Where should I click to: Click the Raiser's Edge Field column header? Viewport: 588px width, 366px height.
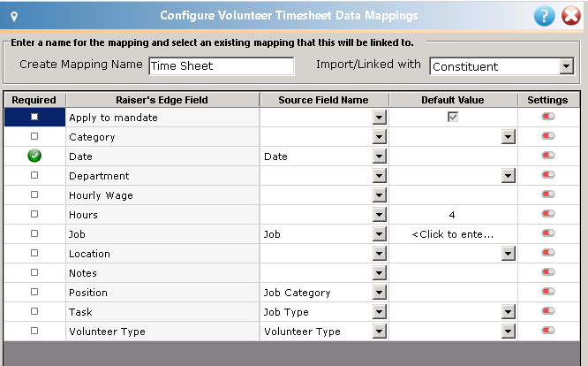pos(162,100)
